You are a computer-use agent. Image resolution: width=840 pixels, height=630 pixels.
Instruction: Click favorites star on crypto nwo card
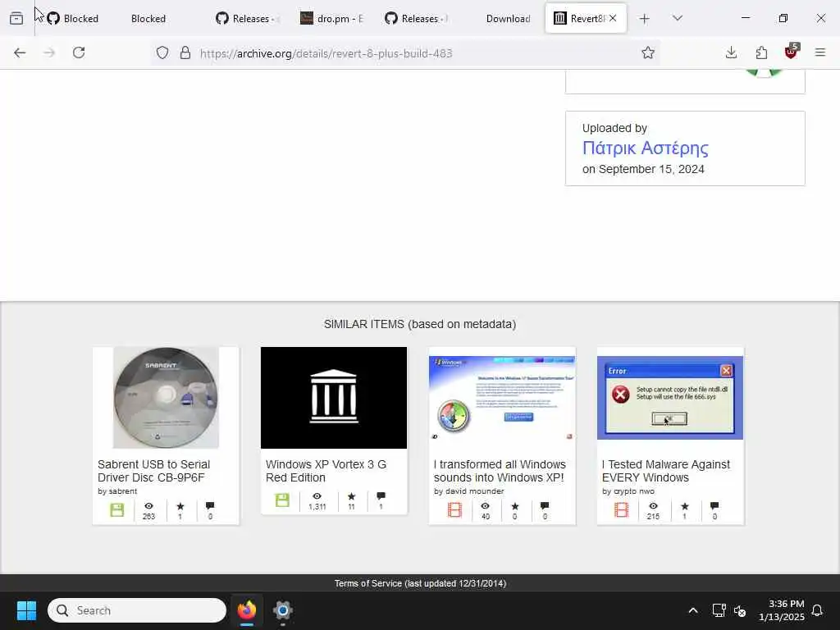pos(685,505)
